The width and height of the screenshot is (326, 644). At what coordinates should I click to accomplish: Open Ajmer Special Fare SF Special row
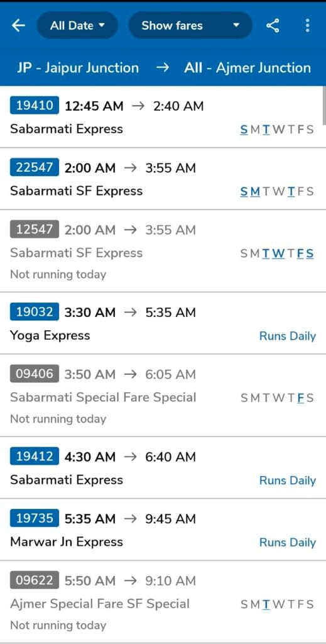(x=163, y=602)
